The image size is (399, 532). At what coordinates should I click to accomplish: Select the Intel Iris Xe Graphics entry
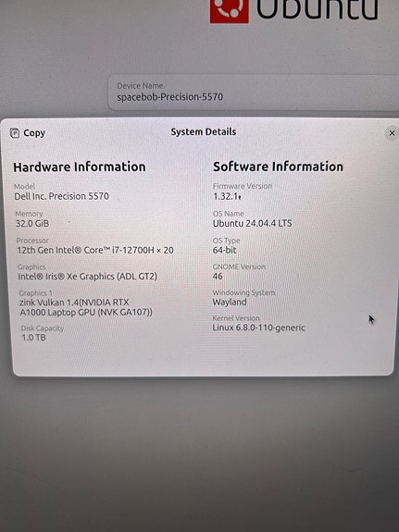pyautogui.click(x=88, y=277)
